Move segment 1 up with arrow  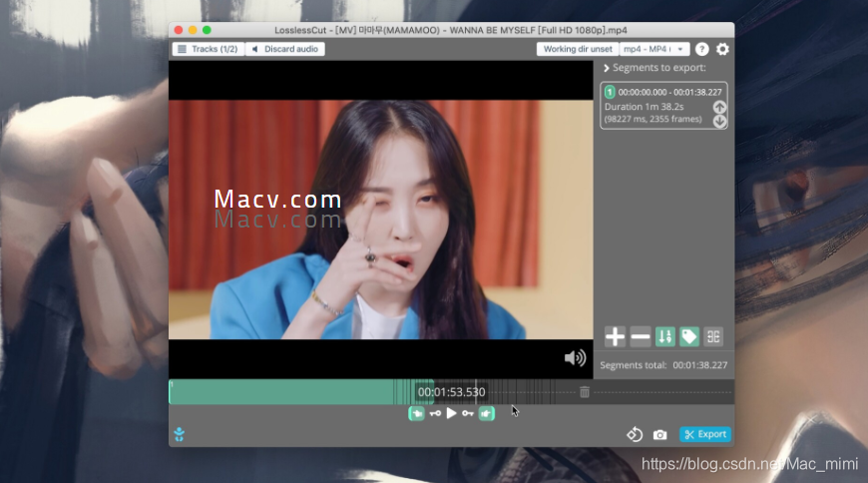point(719,107)
